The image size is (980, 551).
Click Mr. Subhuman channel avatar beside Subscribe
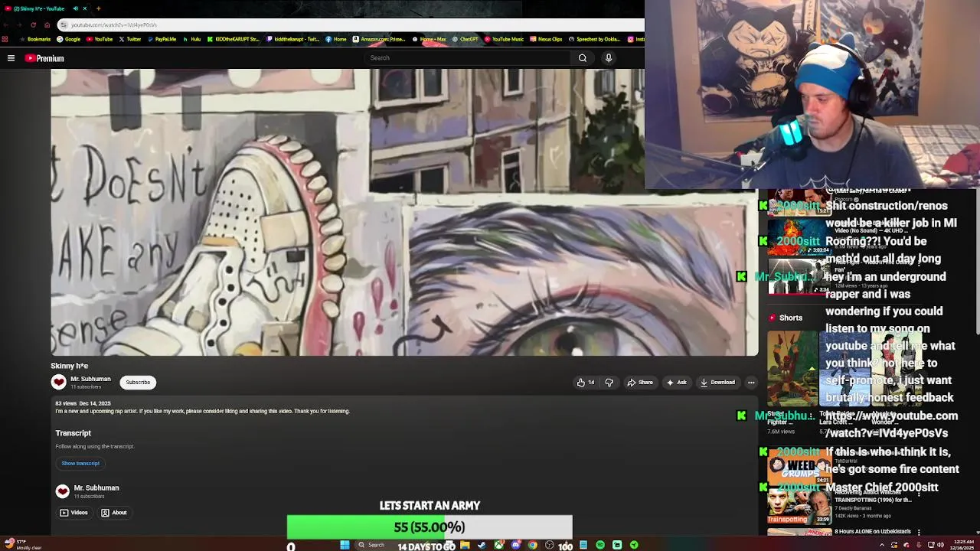(x=59, y=382)
